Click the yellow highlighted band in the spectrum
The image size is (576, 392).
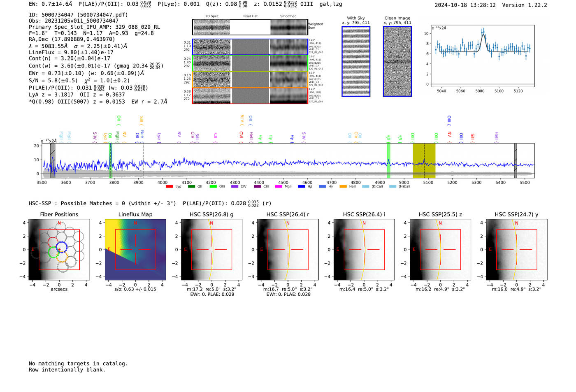424,161
